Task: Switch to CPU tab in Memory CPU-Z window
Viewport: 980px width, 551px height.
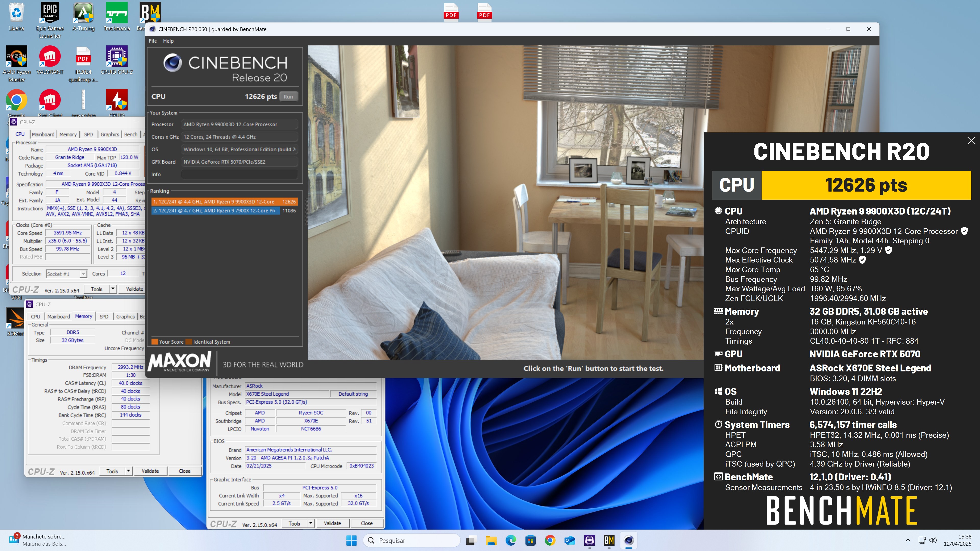Action: [35, 316]
